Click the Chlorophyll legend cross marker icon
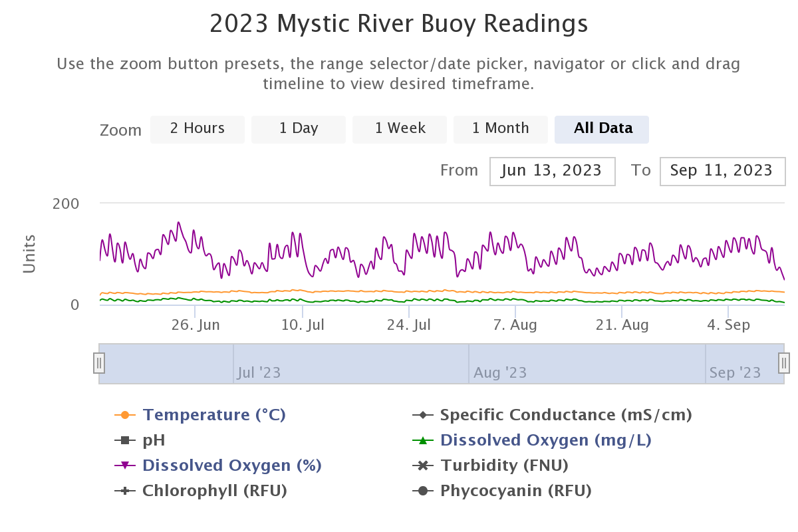Image resolution: width=798 pixels, height=532 pixels. (122, 491)
